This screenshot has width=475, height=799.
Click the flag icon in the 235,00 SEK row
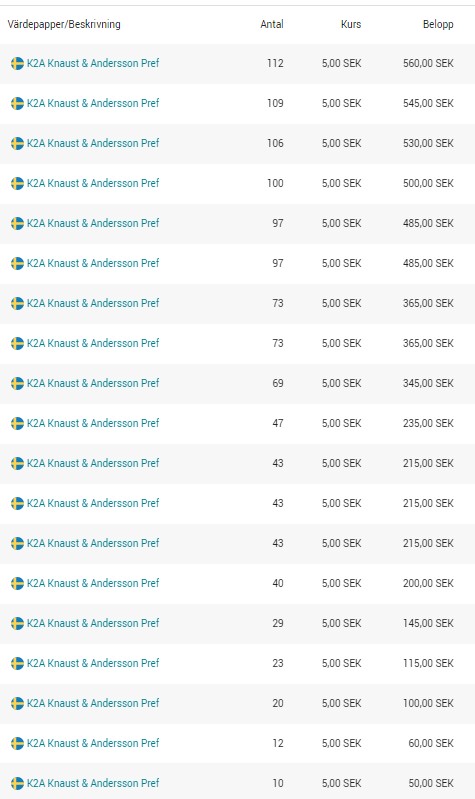coord(17,423)
